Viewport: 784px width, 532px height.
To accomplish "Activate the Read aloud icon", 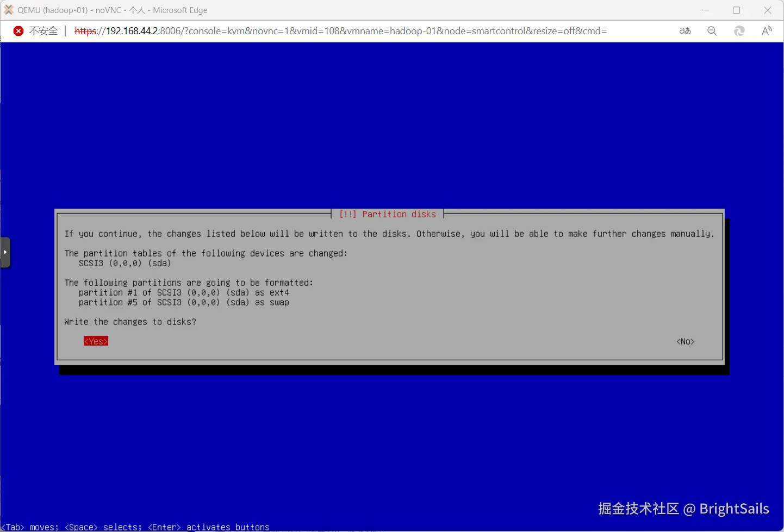I will (767, 31).
